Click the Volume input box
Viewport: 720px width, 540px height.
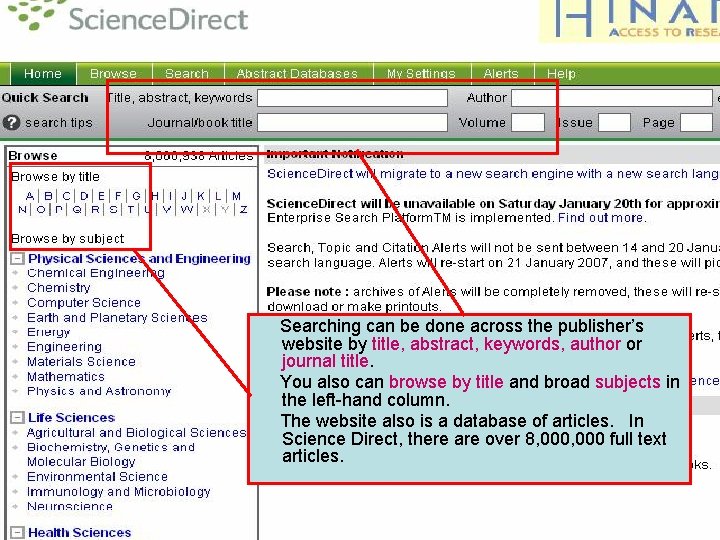coord(528,123)
